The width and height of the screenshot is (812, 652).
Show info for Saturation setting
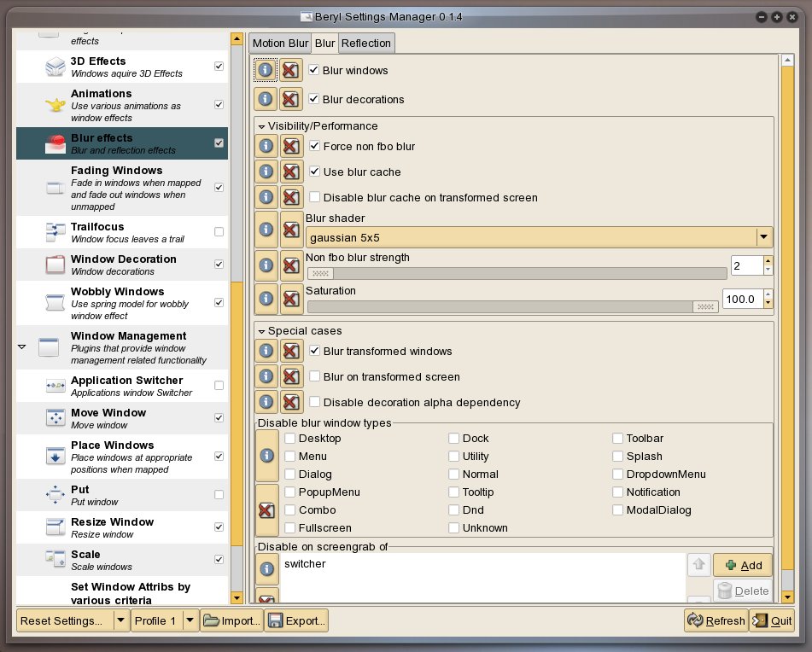pos(266,299)
